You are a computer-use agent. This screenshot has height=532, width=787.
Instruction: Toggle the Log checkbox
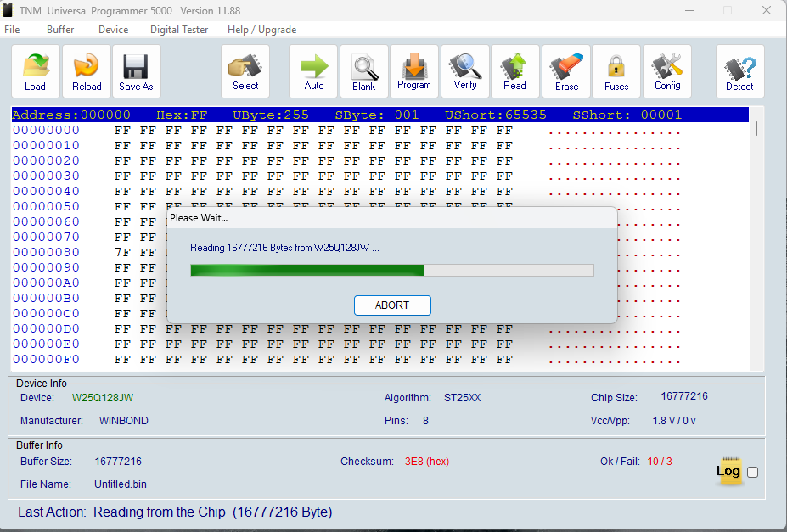click(x=752, y=473)
